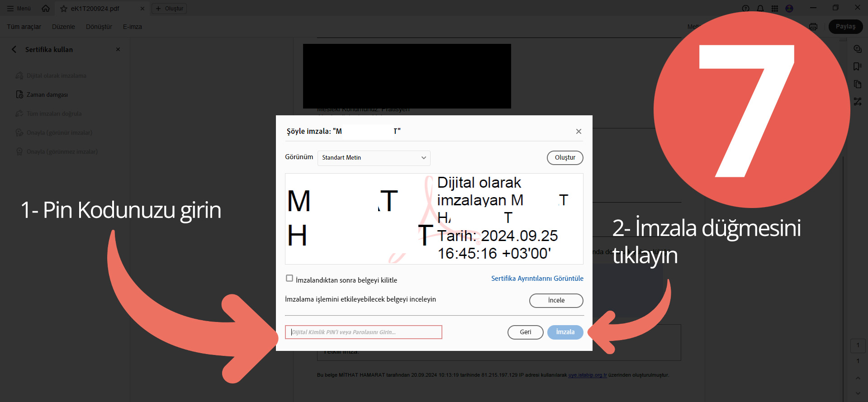The image size is (868, 402).
Task: Open the Help question mark icon
Action: coord(746,9)
